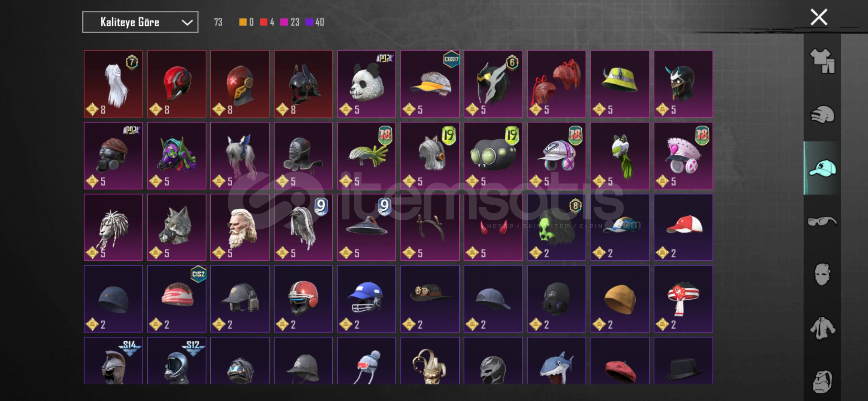Filter by the red quality swatch
The width and height of the screenshot is (868, 401).
pos(264,22)
